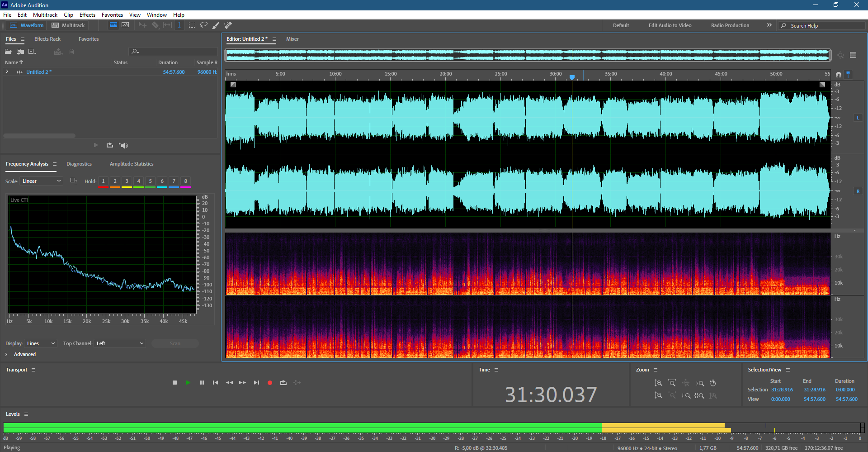The width and height of the screenshot is (868, 452).
Task: Click the Zoom In (Amplitude) icon
Action: 659,383
